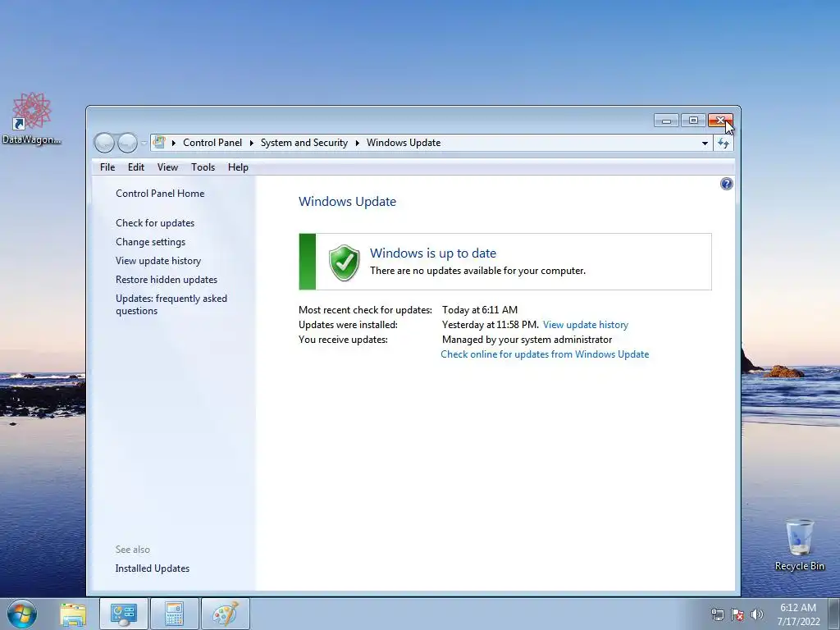This screenshot has width=840, height=630.
Task: Open Windows Explorer from taskbar
Action: [x=73, y=614]
